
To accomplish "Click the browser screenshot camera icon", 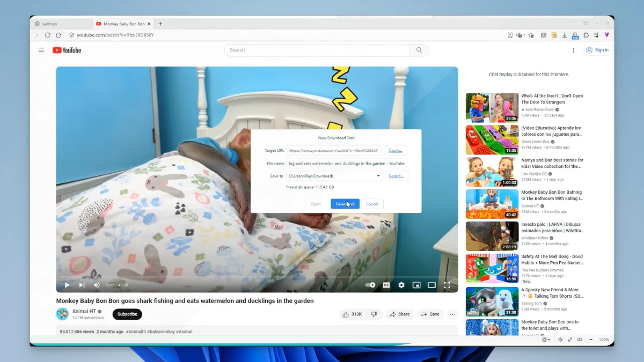I will [543, 35].
